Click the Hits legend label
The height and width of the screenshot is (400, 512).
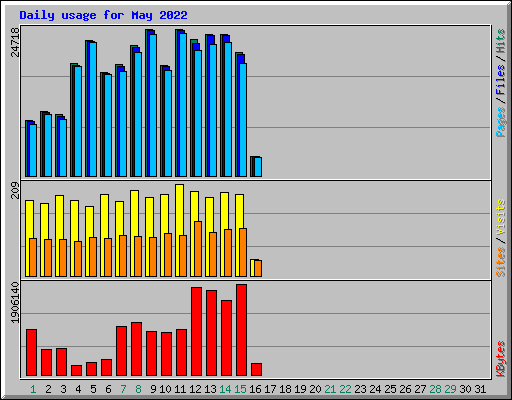point(500,41)
